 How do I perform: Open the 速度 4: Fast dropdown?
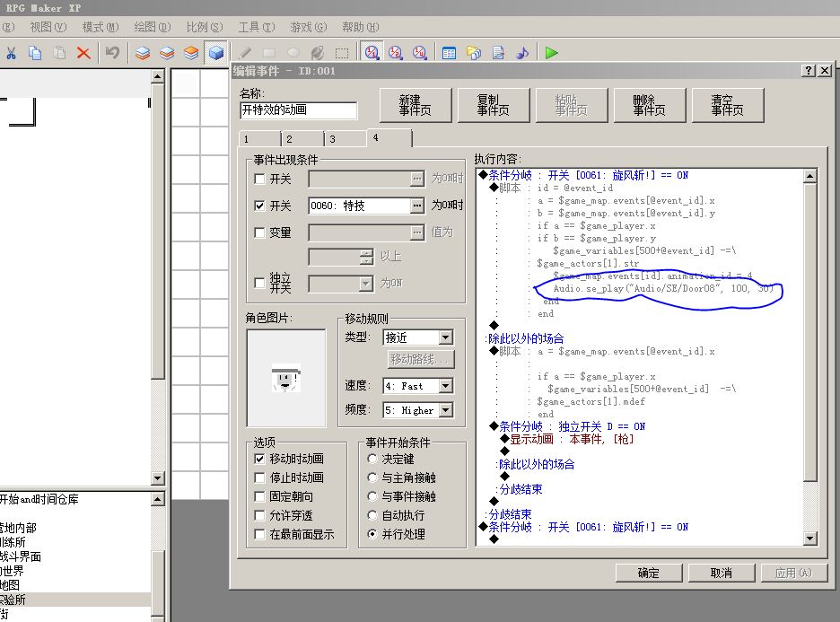[x=446, y=386]
